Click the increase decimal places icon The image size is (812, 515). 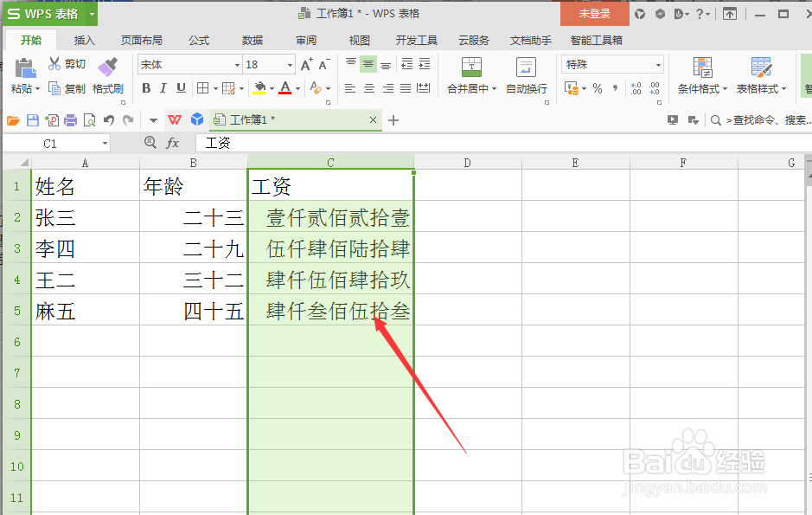[x=636, y=86]
